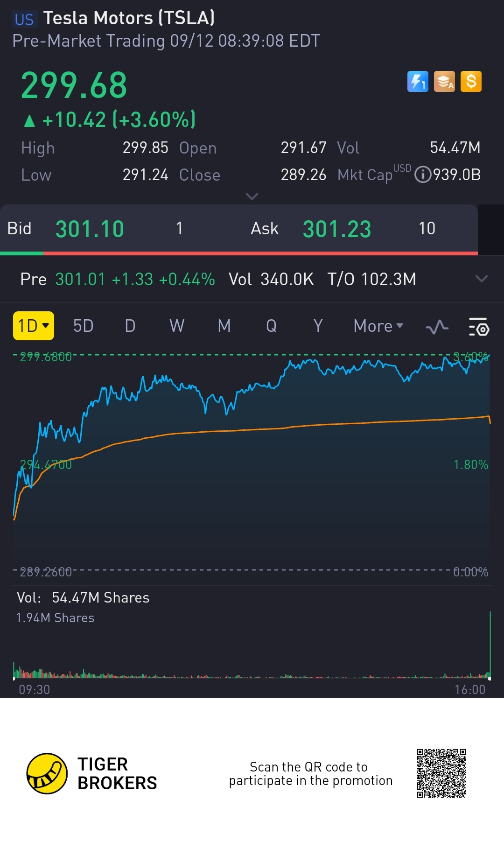Tap the blue lightning bolt icon
The image size is (504, 849).
coord(418,82)
